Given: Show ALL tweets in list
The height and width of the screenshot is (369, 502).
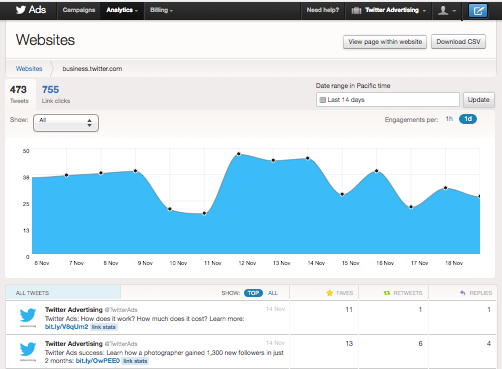Looking at the screenshot, I should pyautogui.click(x=273, y=293).
